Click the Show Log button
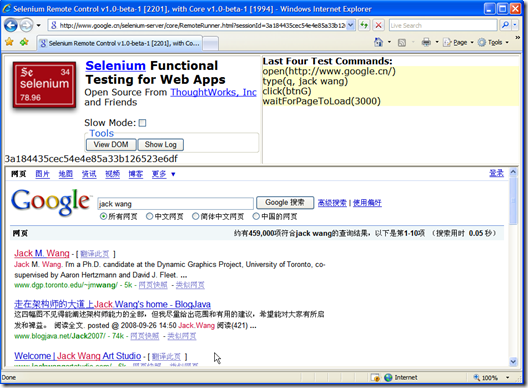 pos(161,144)
